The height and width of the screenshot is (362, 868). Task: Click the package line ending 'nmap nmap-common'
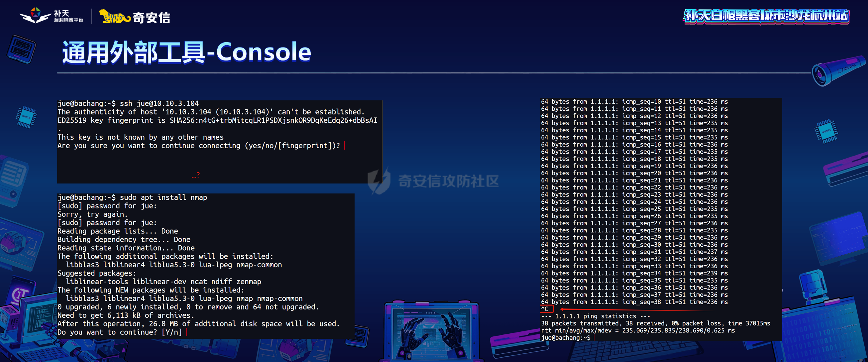click(x=184, y=299)
